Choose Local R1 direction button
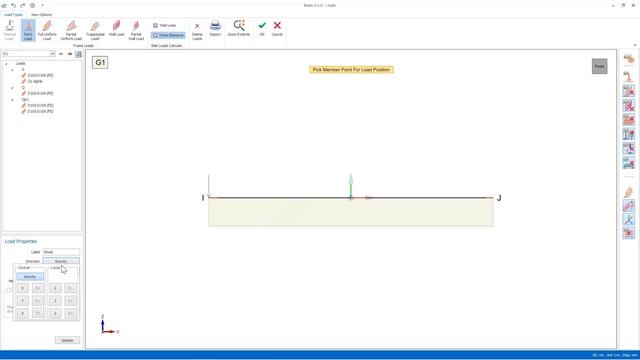The width and height of the screenshot is (640, 360). (x=70, y=288)
